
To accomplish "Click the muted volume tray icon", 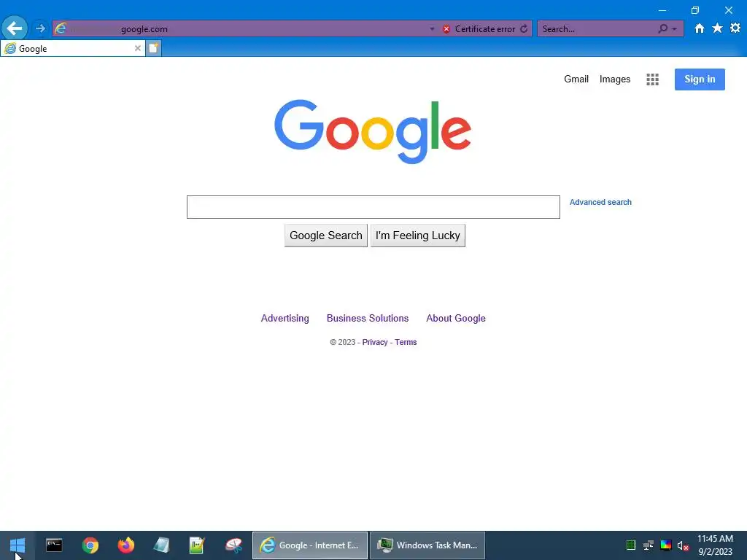I will (x=683, y=545).
